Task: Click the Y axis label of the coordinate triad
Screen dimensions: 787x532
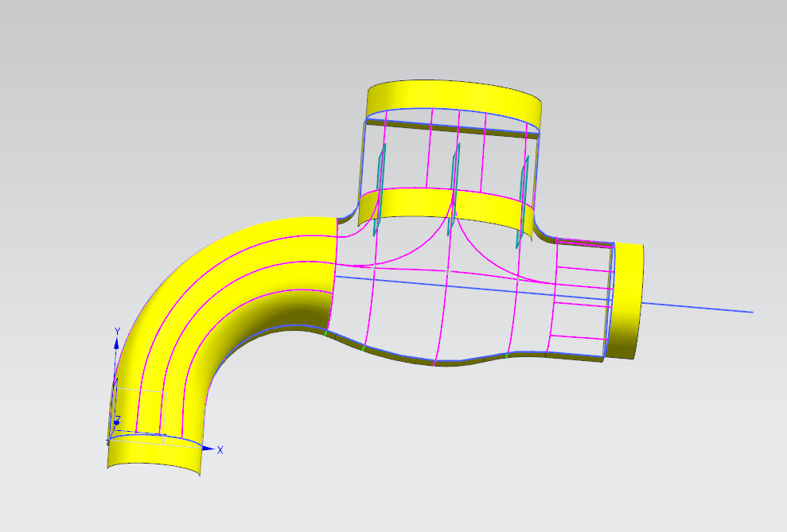Action: [117, 331]
